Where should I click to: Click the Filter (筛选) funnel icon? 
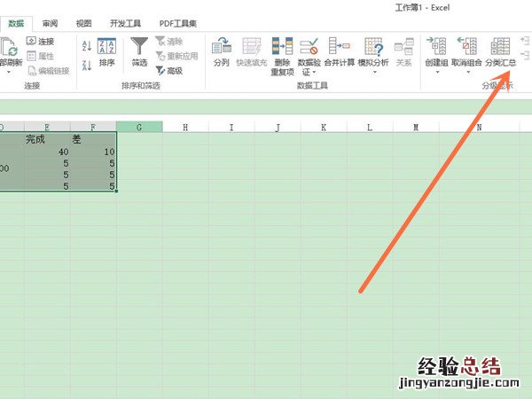pyautogui.click(x=139, y=47)
